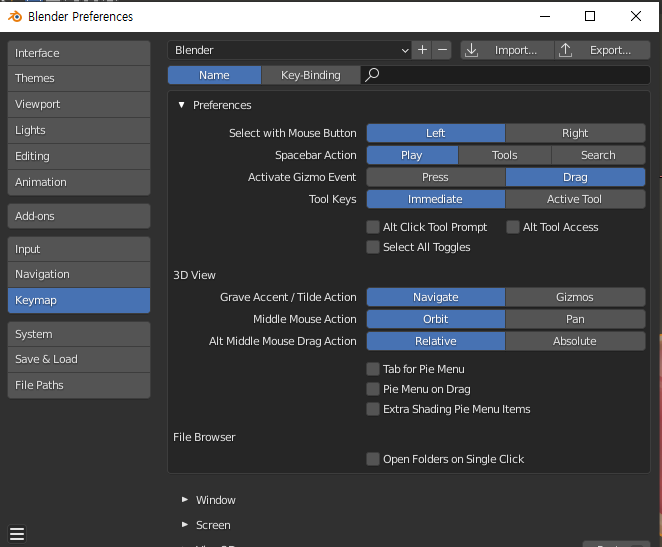Click the Blender logo icon in title bar
The height and width of the screenshot is (547, 662).
coord(15,16)
